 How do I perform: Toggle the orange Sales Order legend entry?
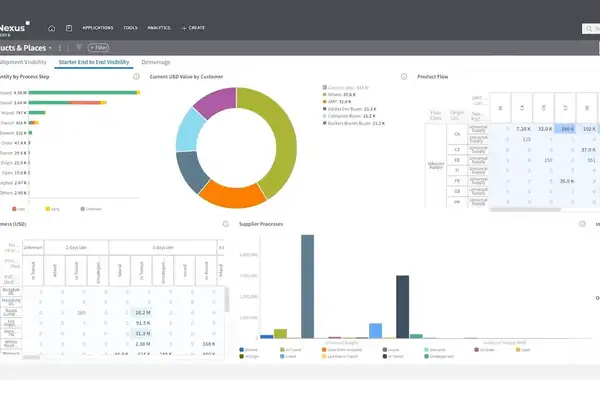pyautogui.click(x=340, y=350)
